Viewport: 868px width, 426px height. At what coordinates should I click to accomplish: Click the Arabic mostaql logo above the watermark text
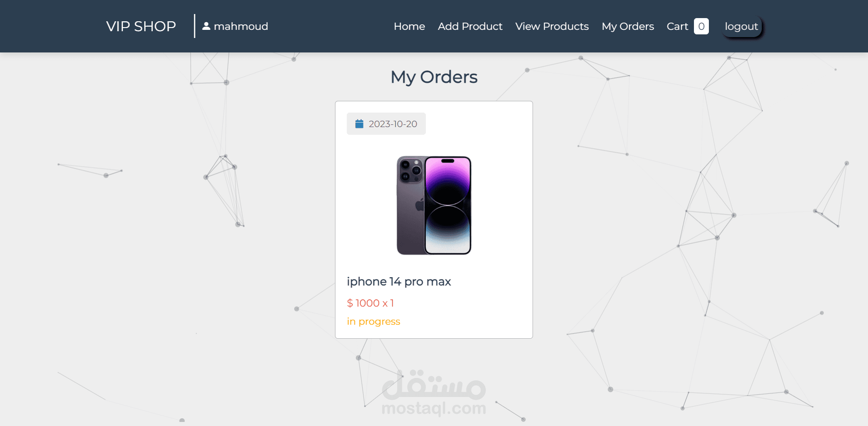coord(434,385)
